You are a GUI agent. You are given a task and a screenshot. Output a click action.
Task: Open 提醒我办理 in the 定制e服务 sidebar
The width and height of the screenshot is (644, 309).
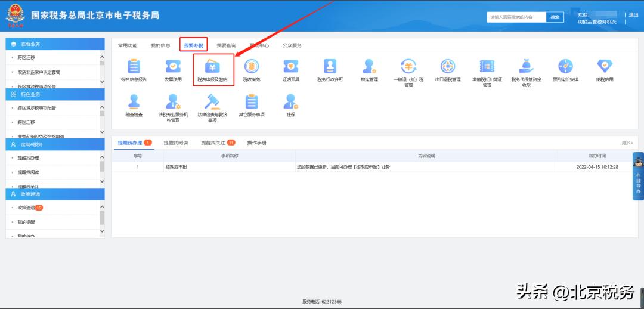[28, 158]
